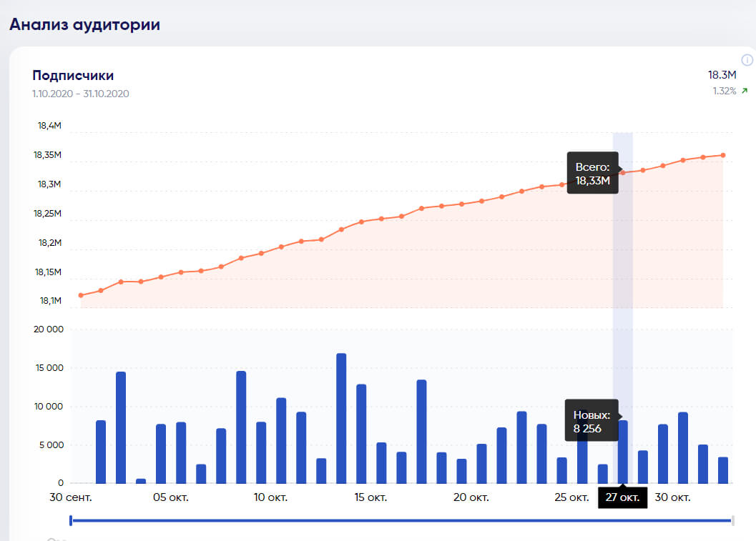The image size is (756, 541).
Task: Click the 05 окт. axis label
Action: (170, 497)
